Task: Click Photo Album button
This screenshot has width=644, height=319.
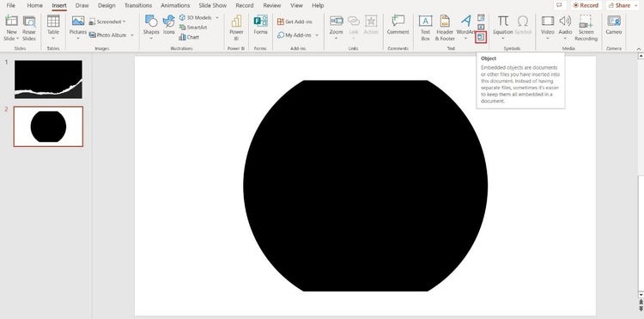Action: pos(108,35)
